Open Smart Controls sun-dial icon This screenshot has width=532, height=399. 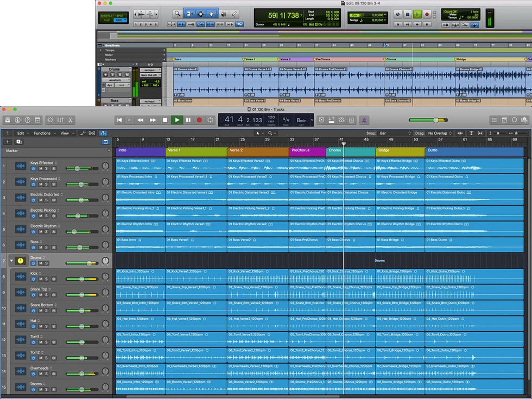click(50, 120)
